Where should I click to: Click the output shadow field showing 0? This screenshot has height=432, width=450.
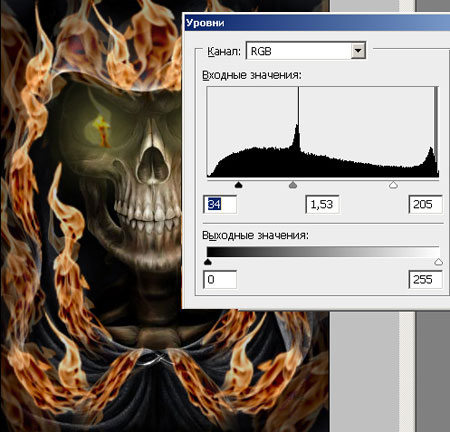(220, 279)
